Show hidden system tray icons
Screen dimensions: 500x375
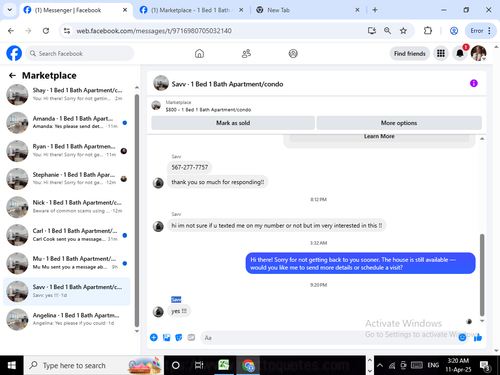tap(380, 365)
